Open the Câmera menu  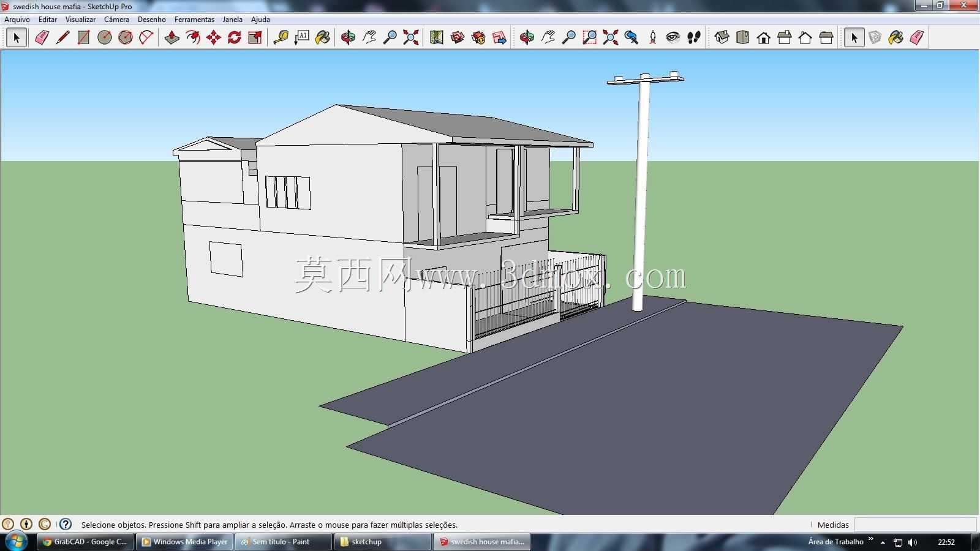(x=116, y=20)
